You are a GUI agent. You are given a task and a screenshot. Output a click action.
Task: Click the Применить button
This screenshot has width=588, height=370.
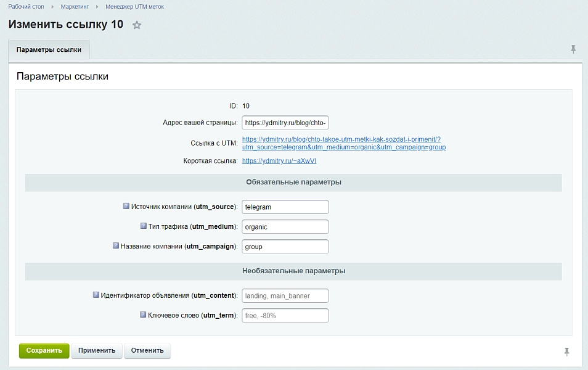click(97, 350)
